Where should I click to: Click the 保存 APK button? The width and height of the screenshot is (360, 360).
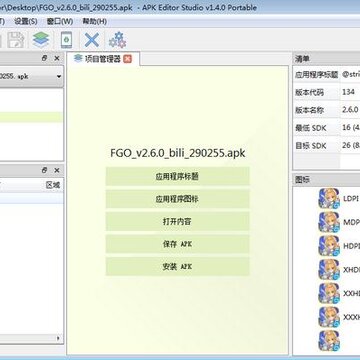click(177, 244)
